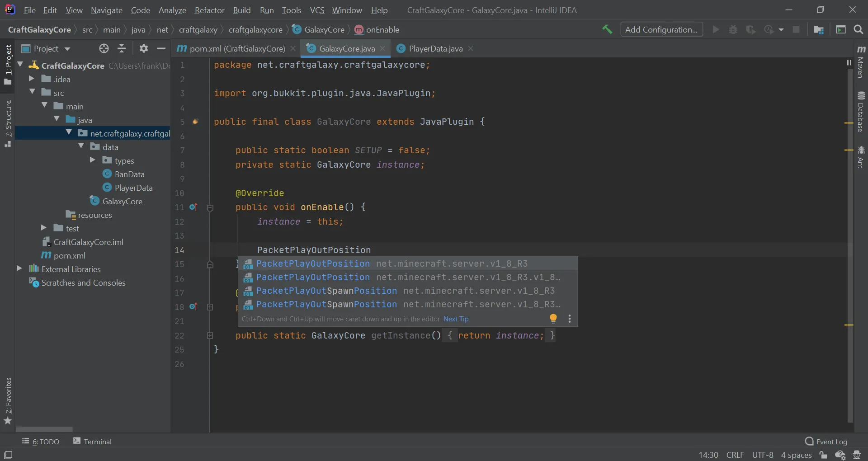
Task: Click the Build Project hammer icon
Action: [x=607, y=30]
